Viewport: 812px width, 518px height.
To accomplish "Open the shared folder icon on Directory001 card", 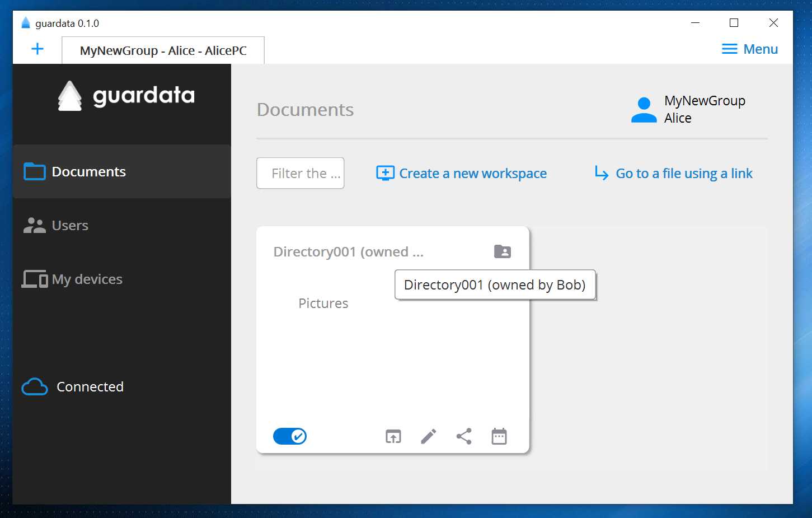I will tap(502, 251).
